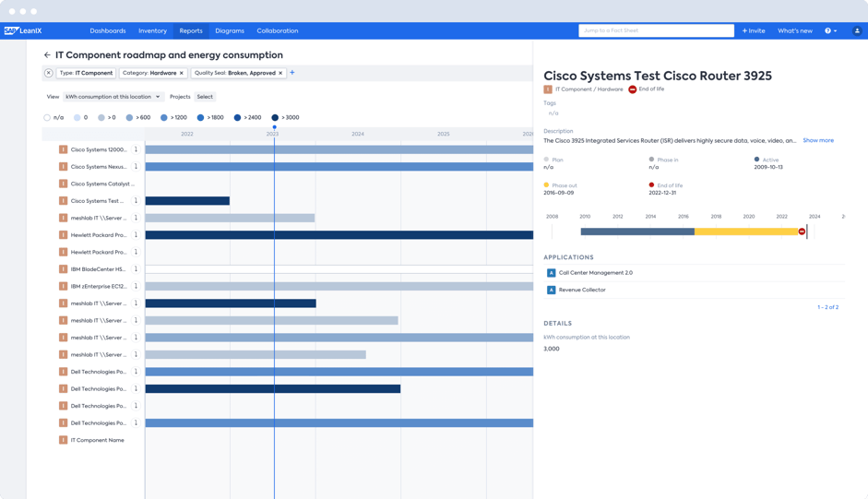Expand the help question mark menu
868x499 pixels.
click(830, 30)
